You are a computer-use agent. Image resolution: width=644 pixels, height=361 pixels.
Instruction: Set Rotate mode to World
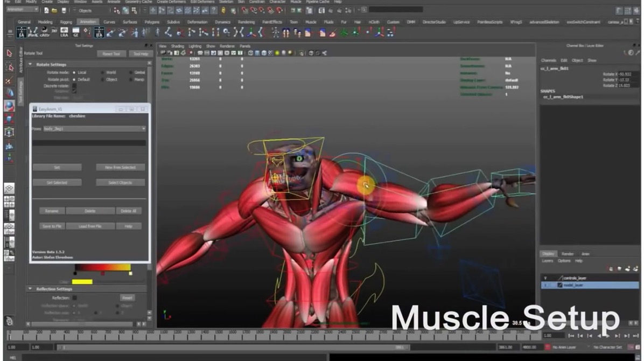point(102,72)
